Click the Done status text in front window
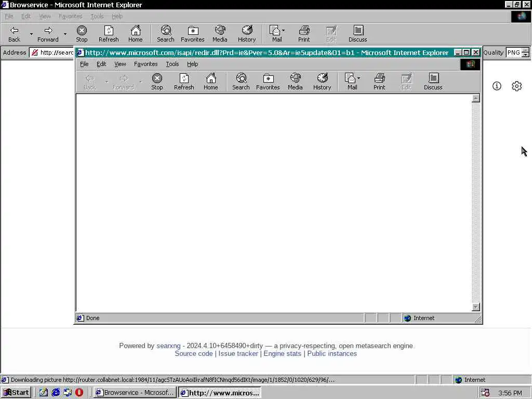 coord(92,318)
